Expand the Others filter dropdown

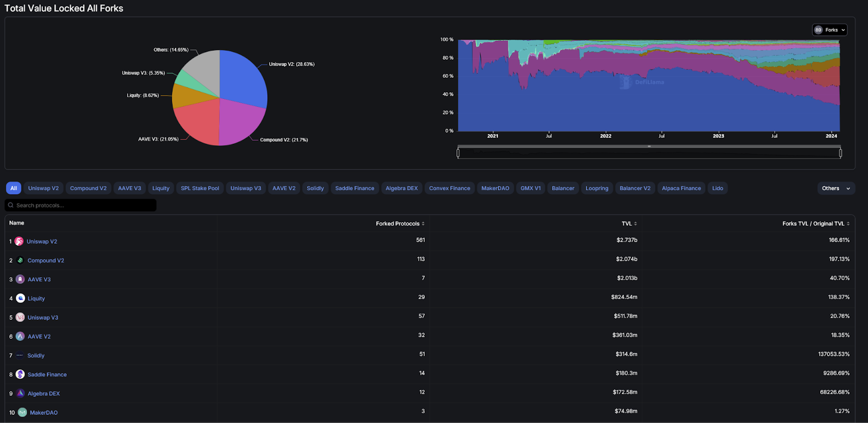point(836,188)
